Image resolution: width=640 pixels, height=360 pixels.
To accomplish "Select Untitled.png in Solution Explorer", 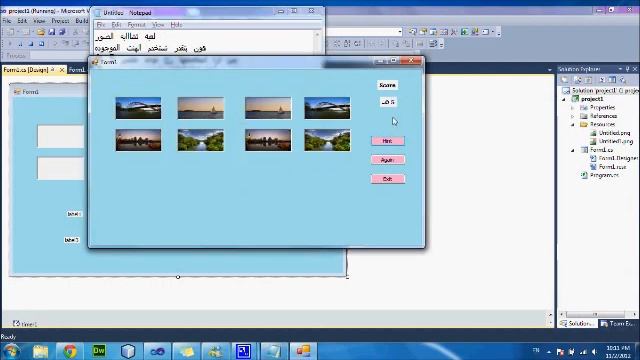I will coord(614,133).
